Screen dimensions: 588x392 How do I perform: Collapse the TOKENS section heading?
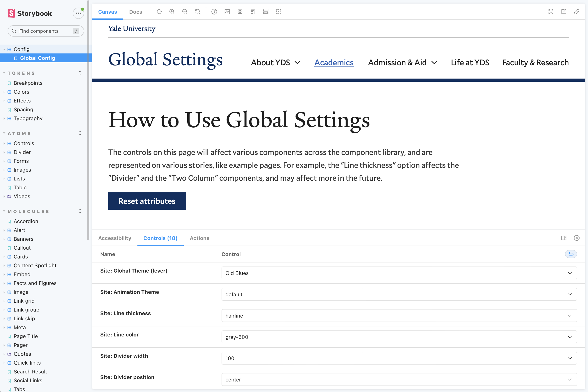[x=21, y=73]
